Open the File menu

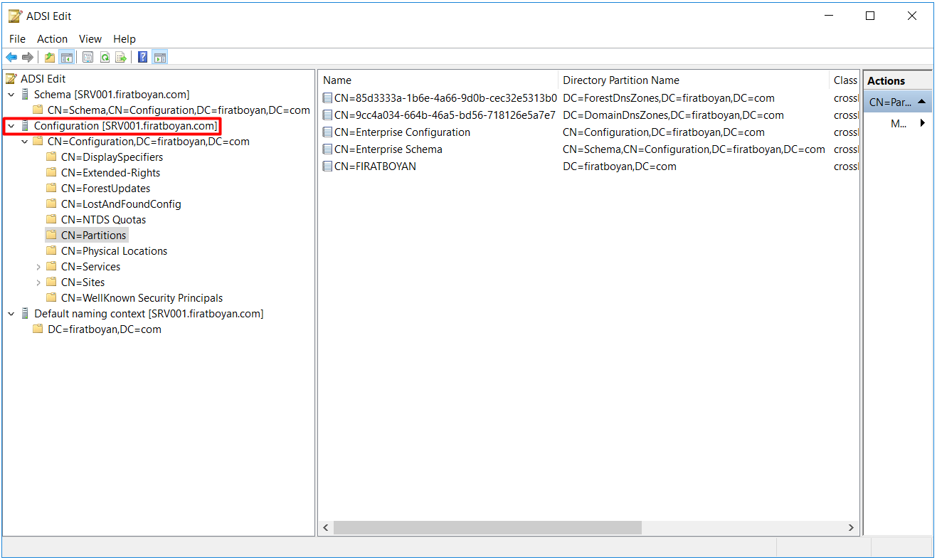click(17, 39)
